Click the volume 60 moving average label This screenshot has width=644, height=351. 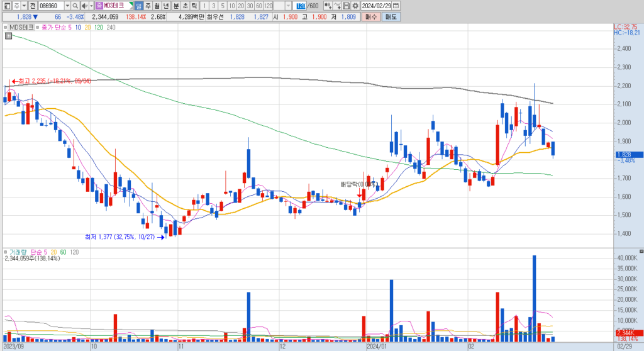(63, 252)
